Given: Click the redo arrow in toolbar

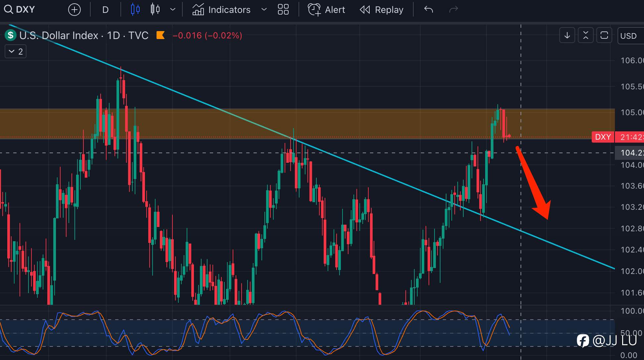Looking at the screenshot, I should coord(453,9).
